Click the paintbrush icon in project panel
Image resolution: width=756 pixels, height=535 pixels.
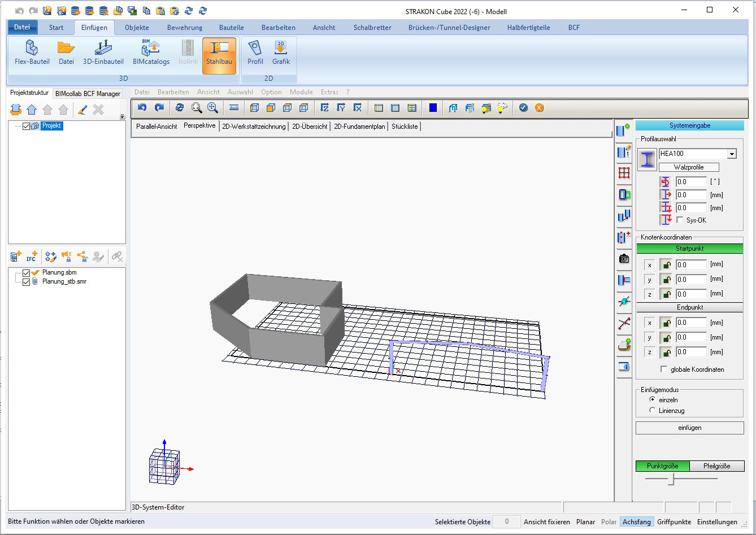point(82,110)
